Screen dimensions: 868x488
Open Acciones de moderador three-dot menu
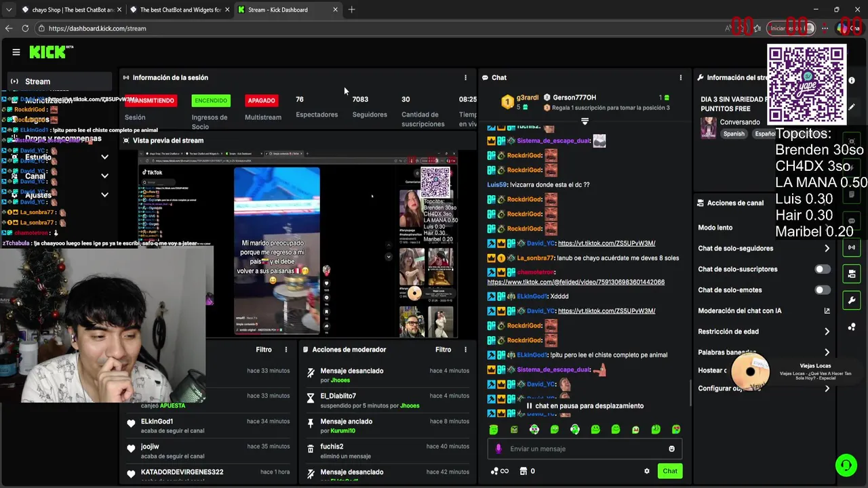click(465, 350)
